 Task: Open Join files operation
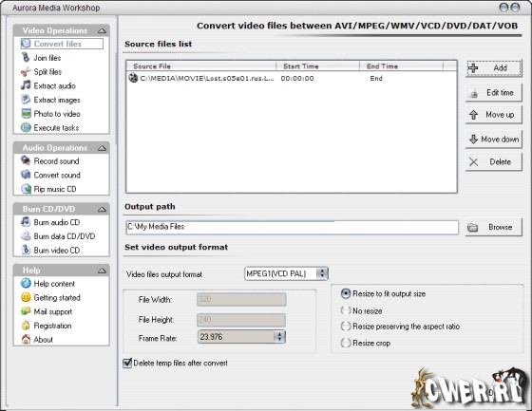pos(47,58)
